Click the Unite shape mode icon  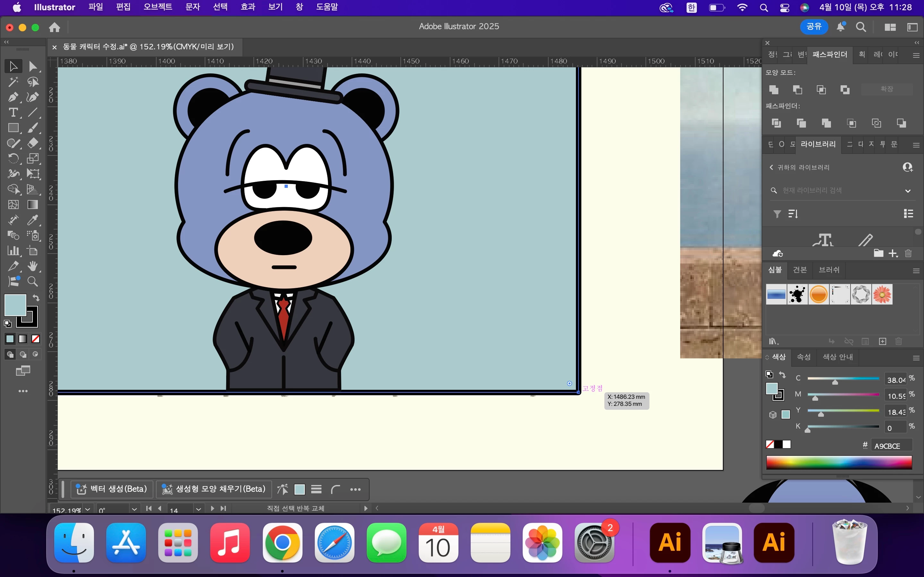[774, 90]
